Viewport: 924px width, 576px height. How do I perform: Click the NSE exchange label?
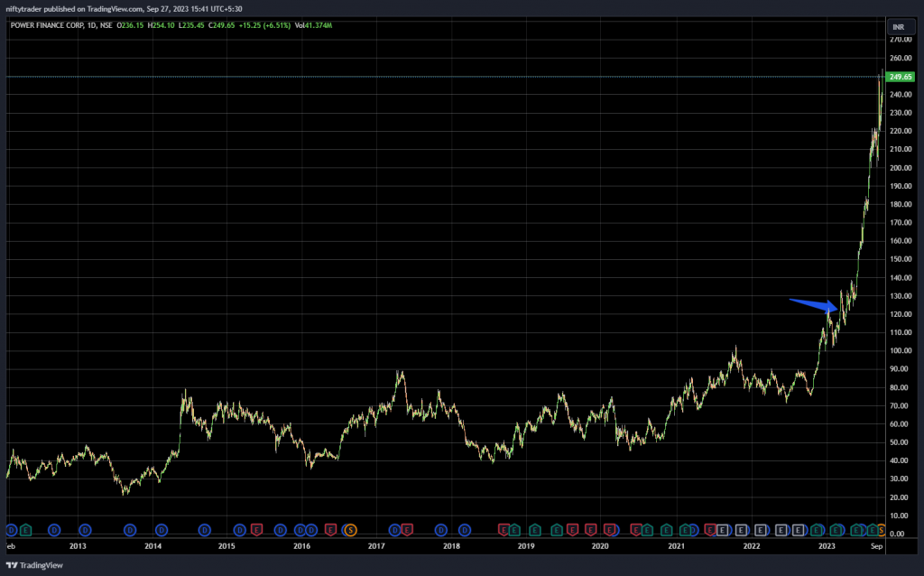[x=106, y=25]
